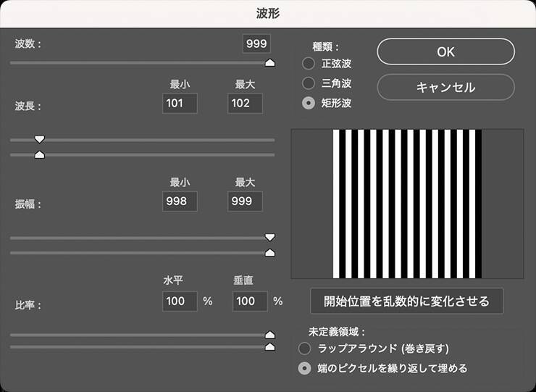Image resolution: width=536 pixels, height=392 pixels.
Task: Select the 正弦波 radio button
Action: (309, 64)
